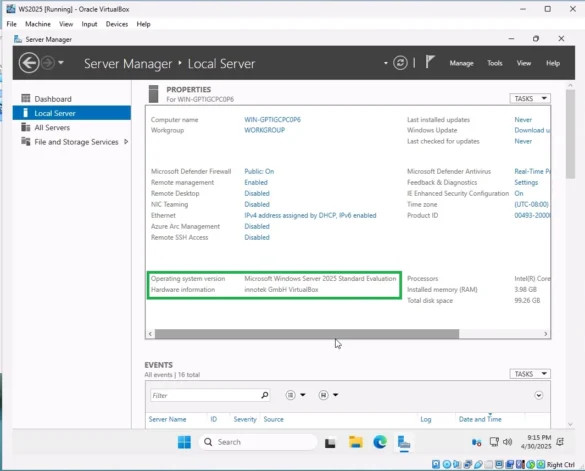Expand events filter with the chevron
585x471 pixels.
[x=538, y=395]
